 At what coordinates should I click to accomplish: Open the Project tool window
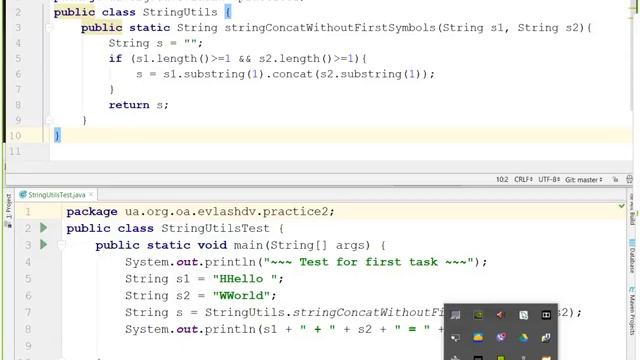click(8, 211)
